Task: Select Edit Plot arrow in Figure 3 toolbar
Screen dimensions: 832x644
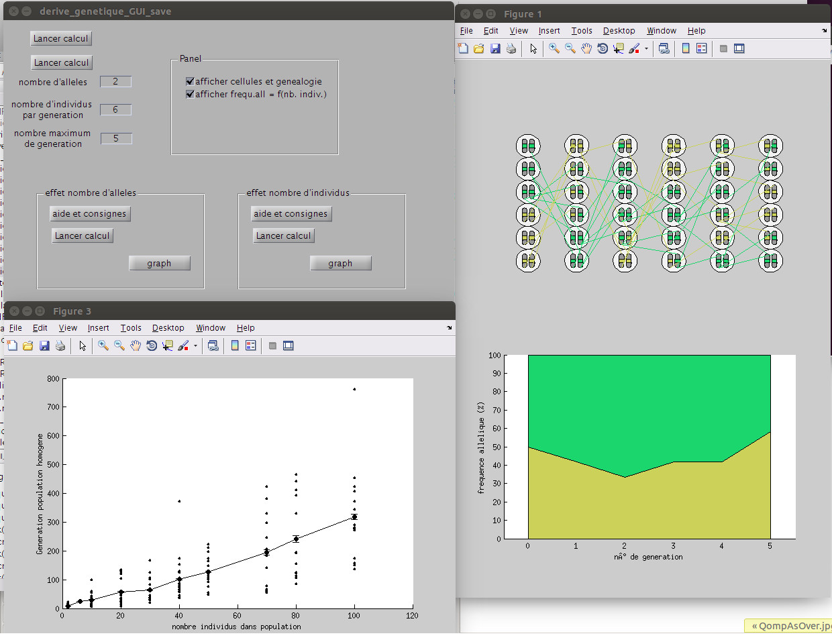Action: (x=83, y=345)
